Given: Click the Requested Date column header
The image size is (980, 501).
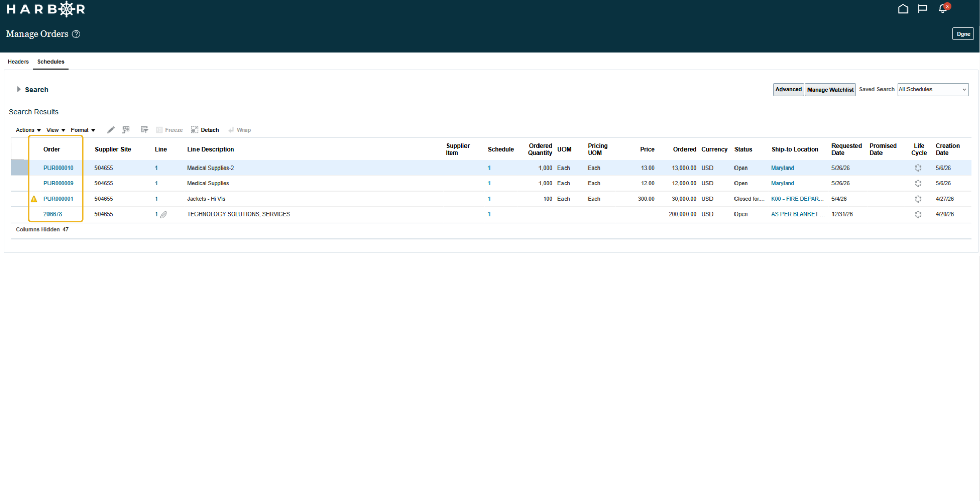Looking at the screenshot, I should [846, 150].
